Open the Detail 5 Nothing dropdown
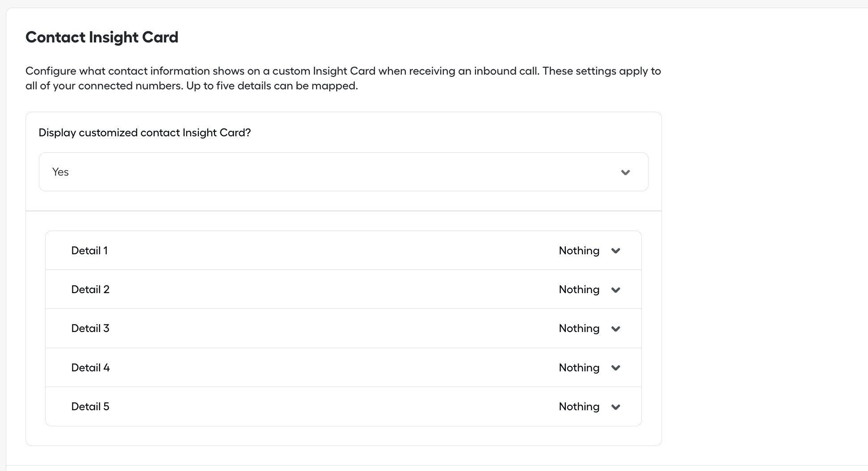The image size is (868, 471). pos(589,407)
